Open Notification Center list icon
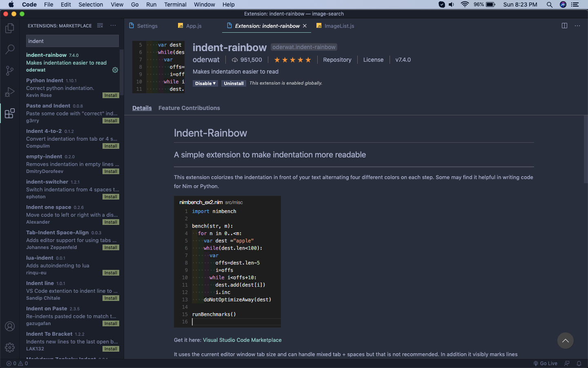 coord(575,4)
